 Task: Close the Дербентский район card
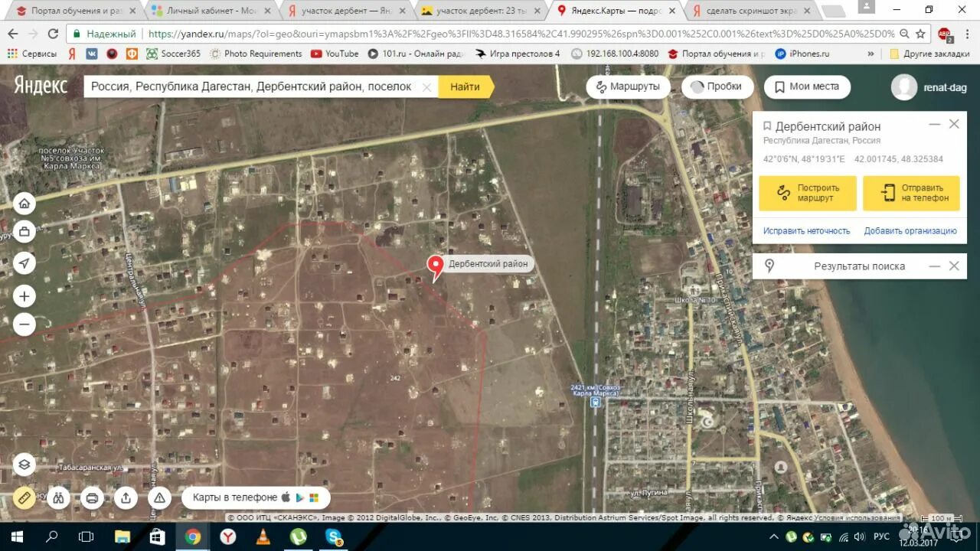click(954, 124)
